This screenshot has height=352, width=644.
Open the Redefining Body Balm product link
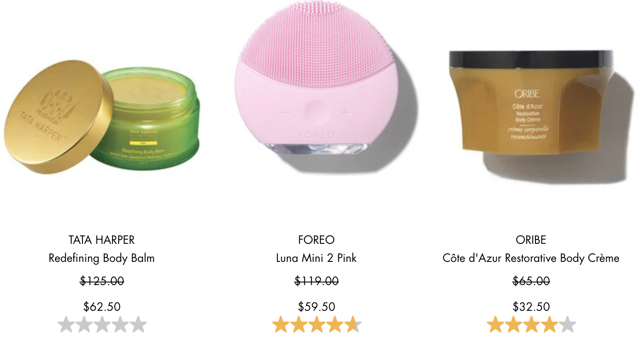(x=102, y=258)
